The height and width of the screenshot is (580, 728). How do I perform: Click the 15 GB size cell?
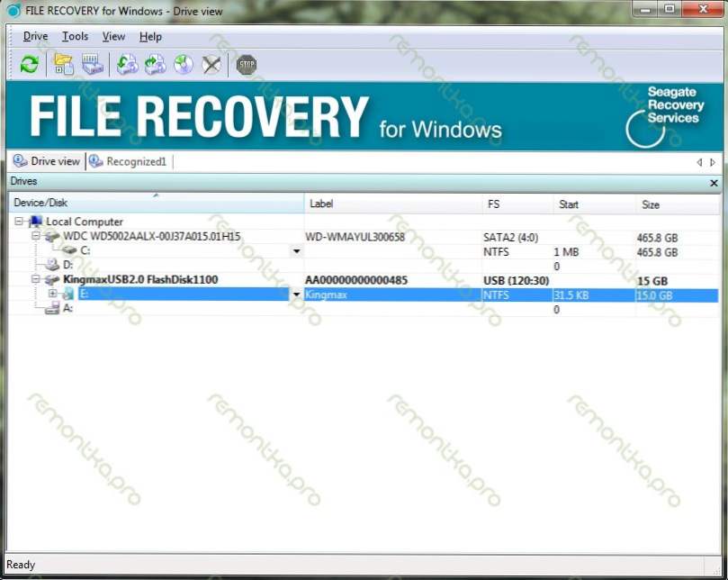coord(652,281)
